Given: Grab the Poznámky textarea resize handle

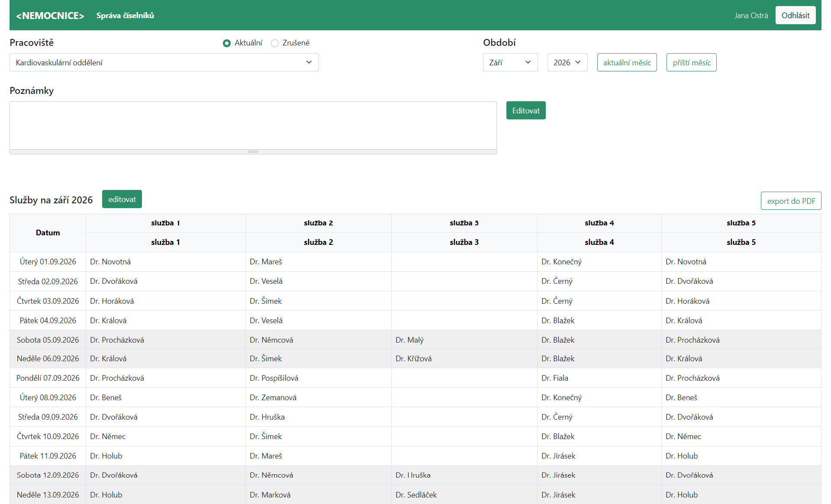Looking at the screenshot, I should coord(253,152).
